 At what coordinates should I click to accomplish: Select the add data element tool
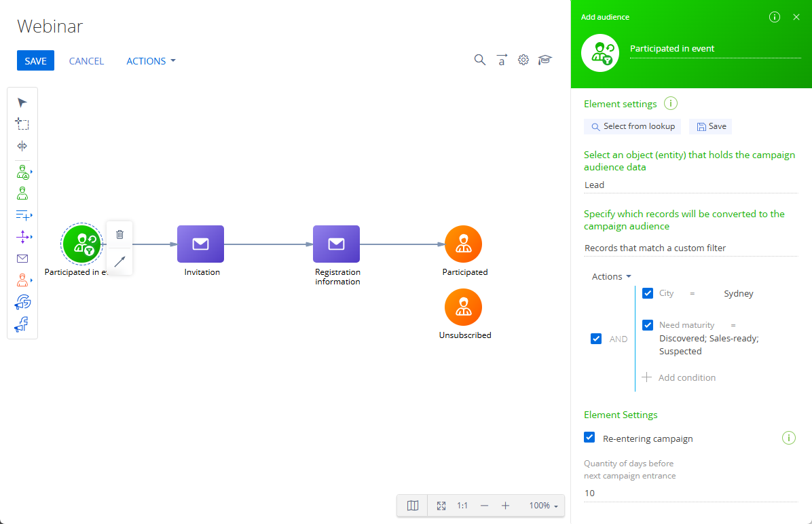click(23, 215)
